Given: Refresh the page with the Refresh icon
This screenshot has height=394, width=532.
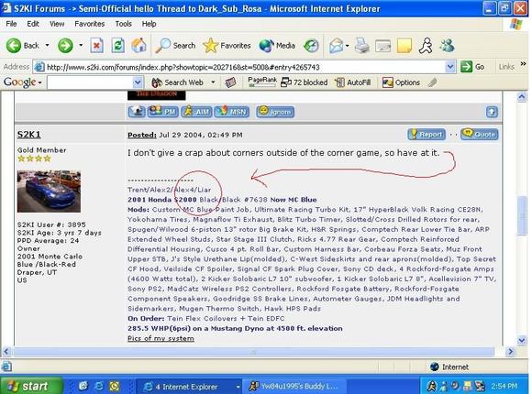Looking at the screenshot, I should click(117, 46).
